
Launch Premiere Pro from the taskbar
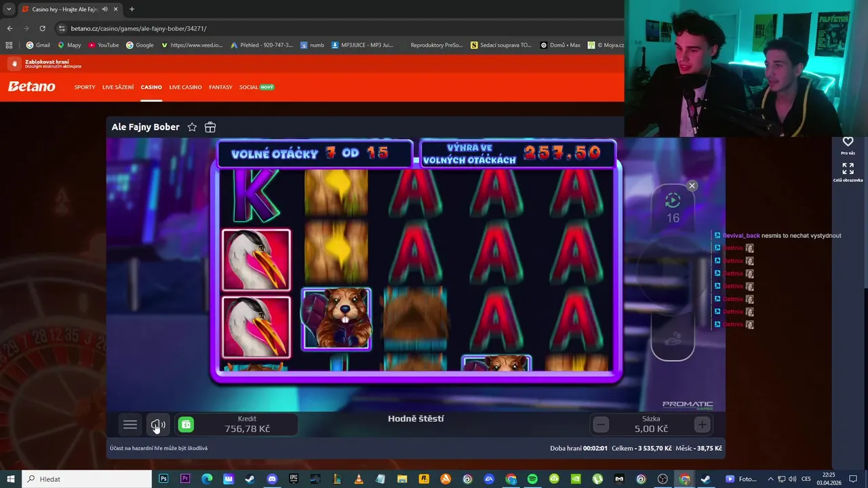point(185,479)
